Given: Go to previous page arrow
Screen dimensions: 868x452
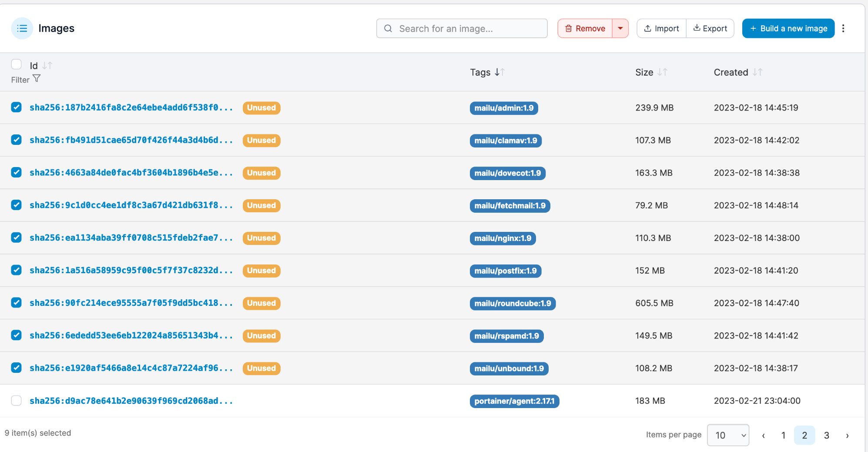Looking at the screenshot, I should pyautogui.click(x=763, y=435).
